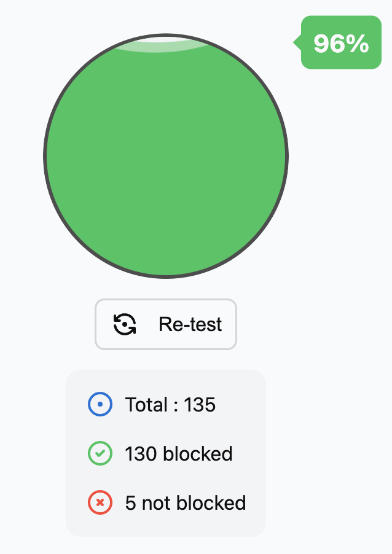Select the "5 not blocked" result text
The width and height of the screenshot is (392, 554).
185,502
